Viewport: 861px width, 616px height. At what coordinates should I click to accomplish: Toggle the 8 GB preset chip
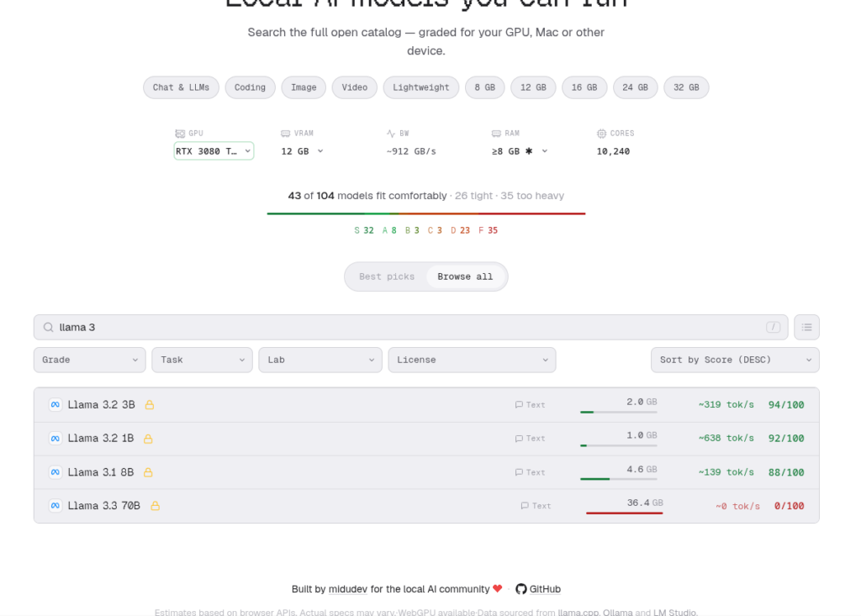pos(485,87)
